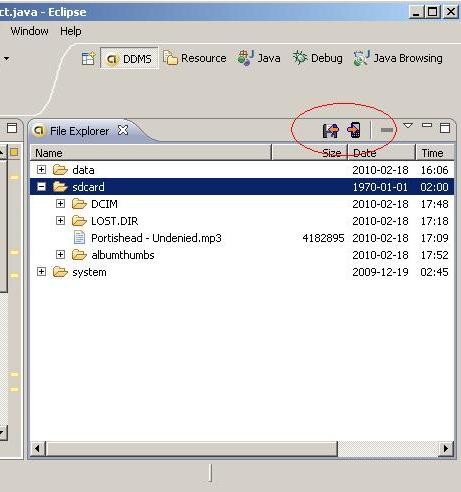Click Pull a file from device icon
The image size is (461, 492).
(x=330, y=130)
